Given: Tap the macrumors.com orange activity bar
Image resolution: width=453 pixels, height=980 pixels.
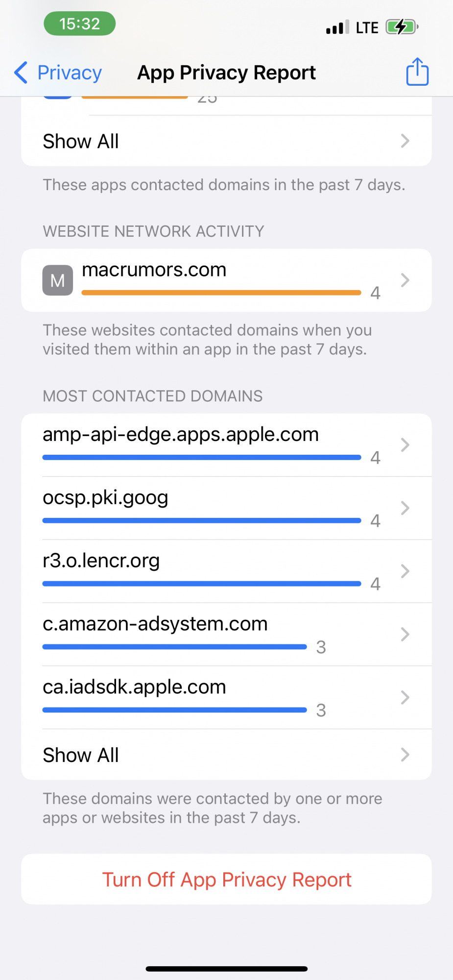Looking at the screenshot, I should (x=221, y=293).
